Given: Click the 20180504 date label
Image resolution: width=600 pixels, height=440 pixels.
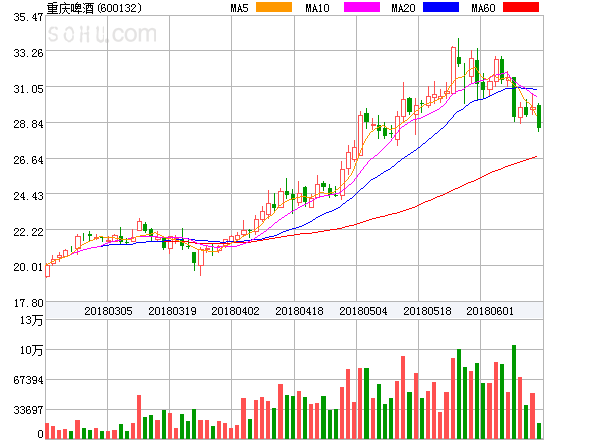Looking at the screenshot, I should coord(363,311).
